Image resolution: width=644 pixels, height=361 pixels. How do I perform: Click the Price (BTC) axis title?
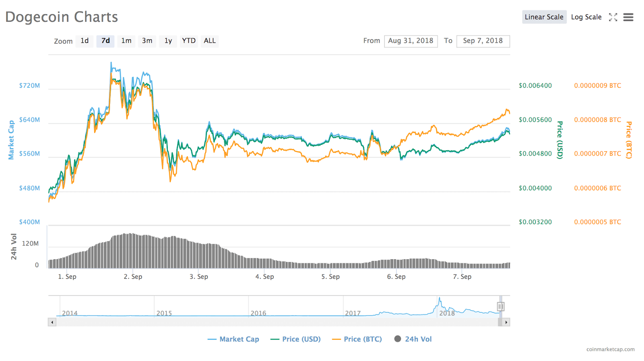point(629,140)
